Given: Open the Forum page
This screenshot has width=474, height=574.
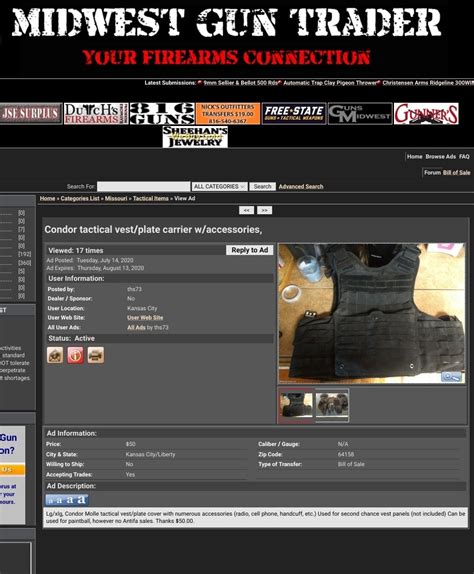Looking at the screenshot, I should [x=432, y=172].
